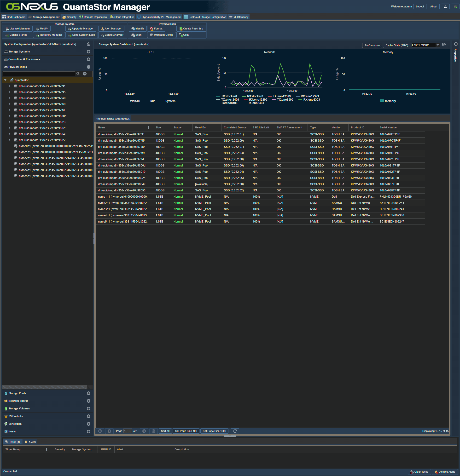
Task: Scan for physical disks
Action: point(136,35)
